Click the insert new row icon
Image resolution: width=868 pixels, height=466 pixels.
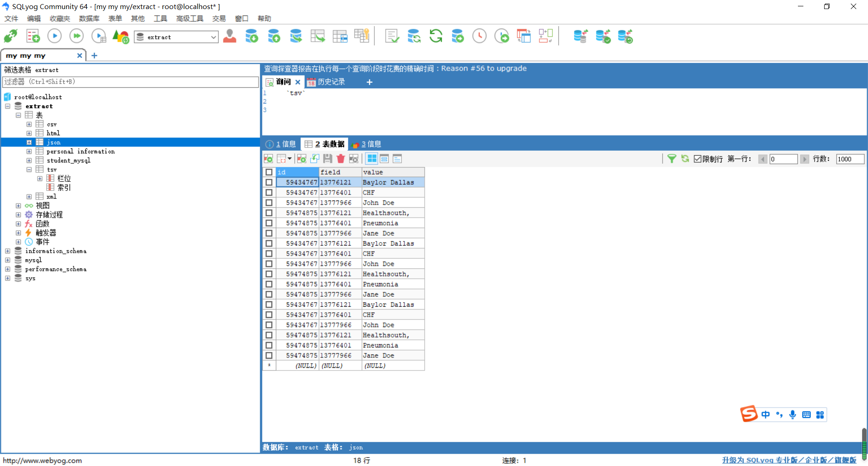click(x=302, y=159)
